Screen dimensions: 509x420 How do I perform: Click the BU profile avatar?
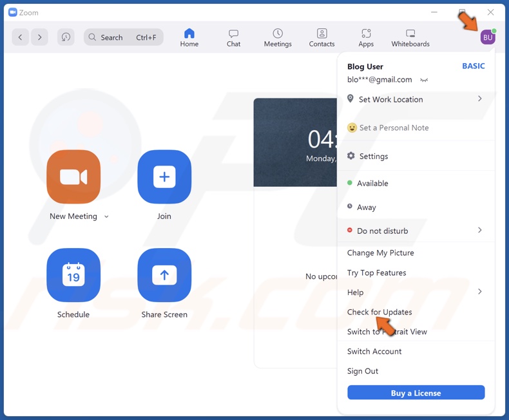pos(488,37)
